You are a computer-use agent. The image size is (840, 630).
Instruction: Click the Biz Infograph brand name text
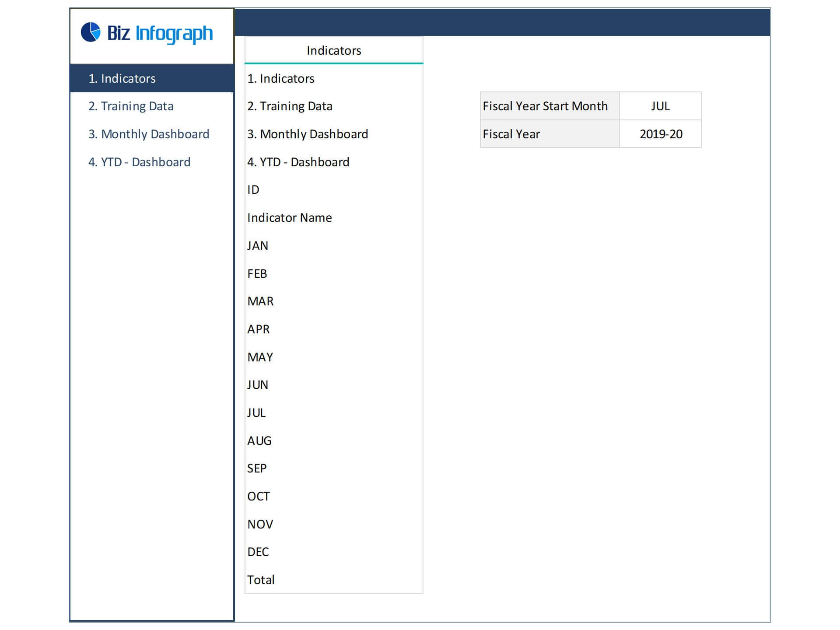click(160, 34)
